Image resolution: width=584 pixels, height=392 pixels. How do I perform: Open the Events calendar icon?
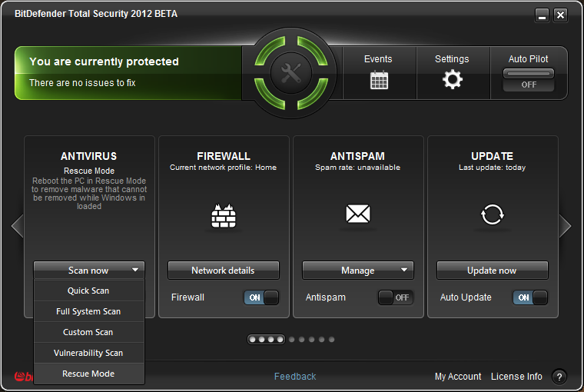click(x=378, y=80)
